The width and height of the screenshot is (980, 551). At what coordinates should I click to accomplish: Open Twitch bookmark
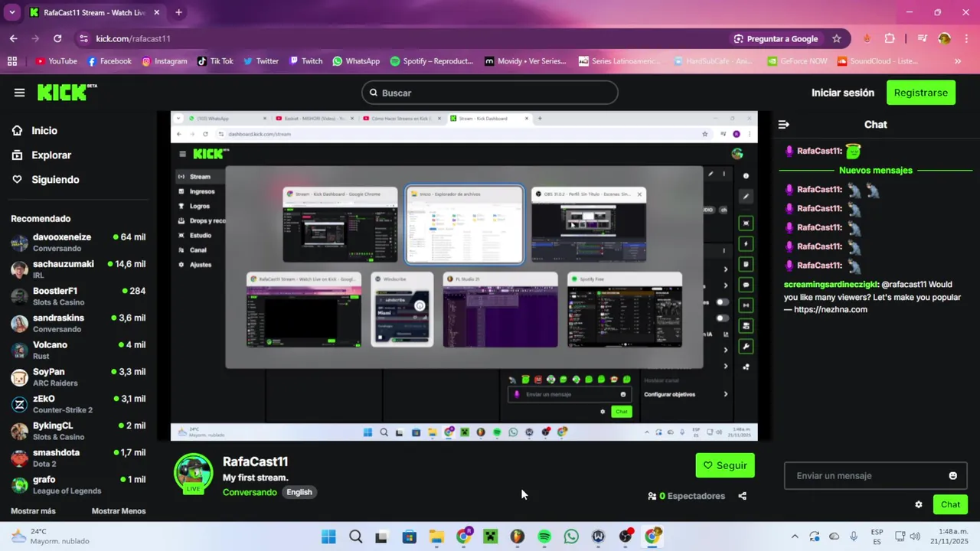coord(306,61)
